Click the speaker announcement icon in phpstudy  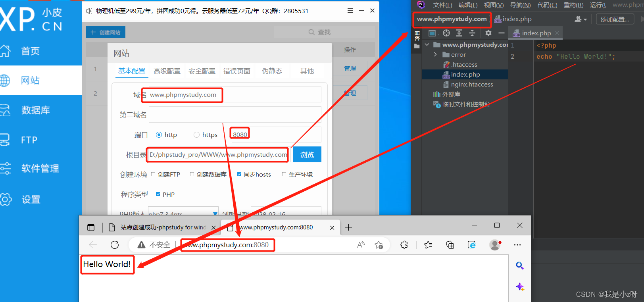click(x=89, y=11)
